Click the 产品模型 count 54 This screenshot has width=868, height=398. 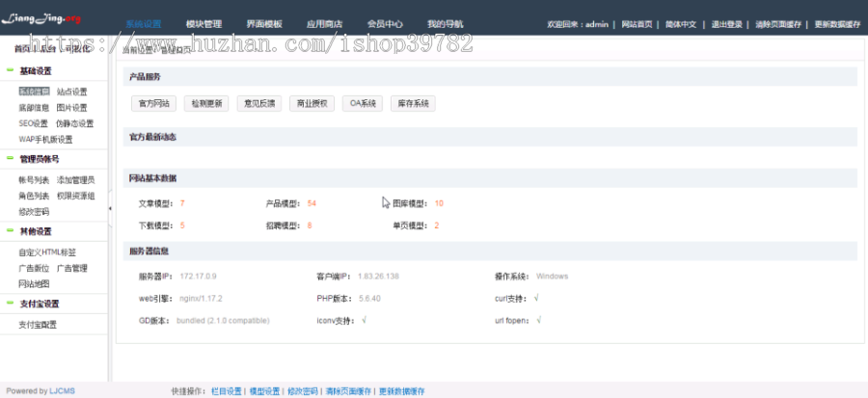coord(312,204)
